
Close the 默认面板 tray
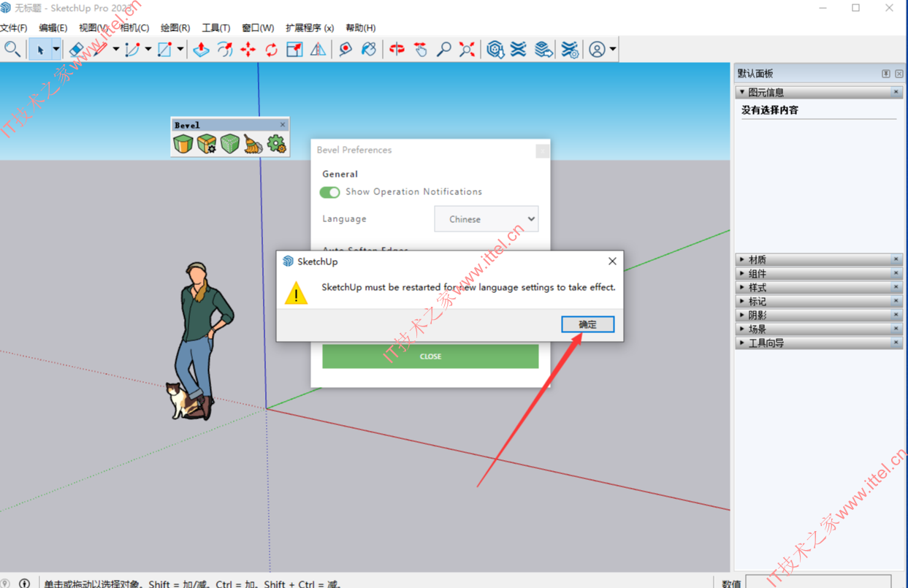[x=899, y=74]
